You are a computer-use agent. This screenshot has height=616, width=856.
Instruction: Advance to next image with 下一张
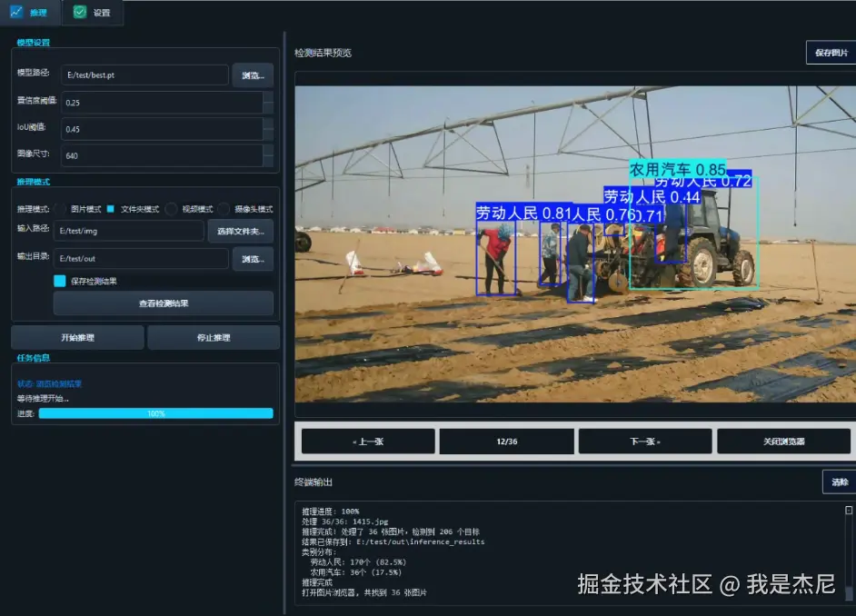(644, 441)
